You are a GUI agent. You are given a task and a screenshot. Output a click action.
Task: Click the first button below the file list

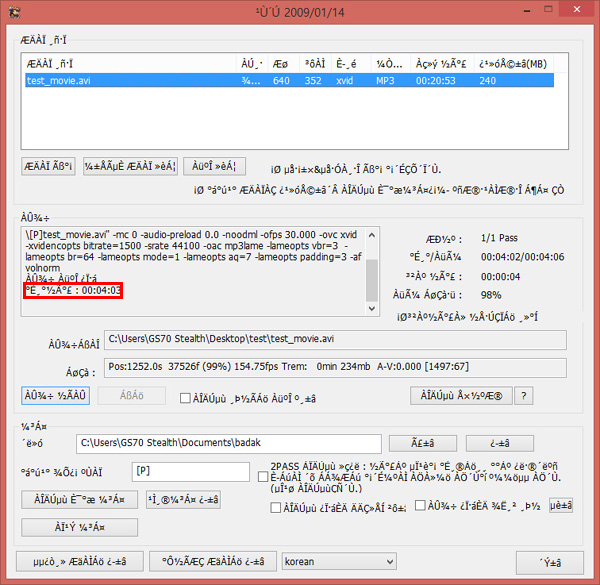tap(48, 166)
